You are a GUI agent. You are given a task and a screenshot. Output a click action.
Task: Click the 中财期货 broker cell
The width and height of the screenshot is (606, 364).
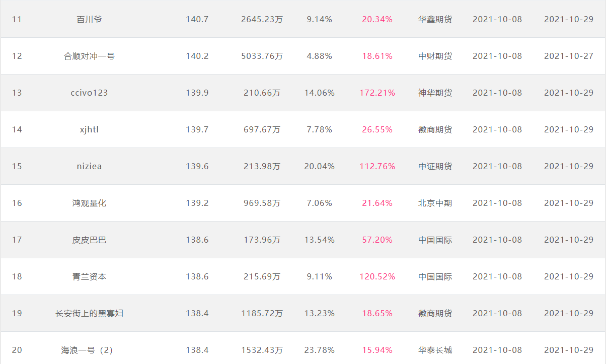(435, 56)
